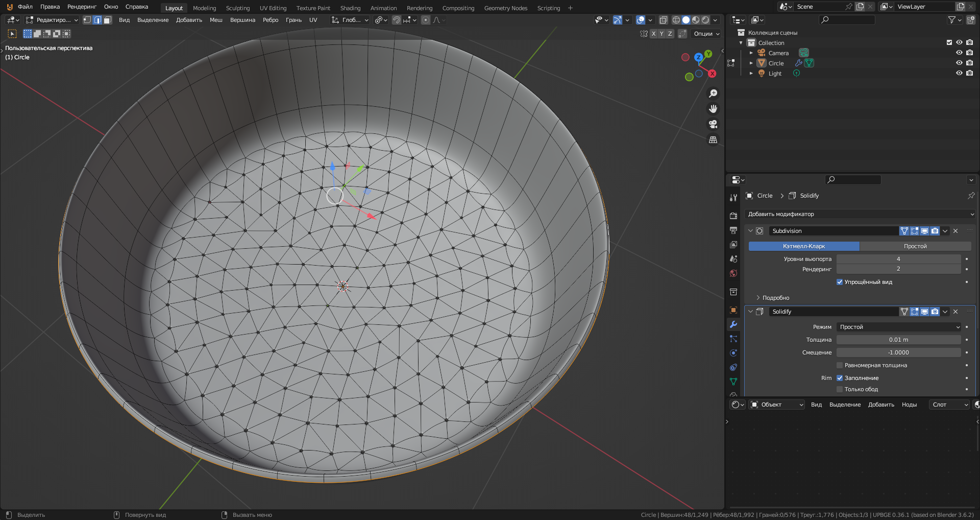Select the Light item in outliner
Viewport: 980px width, 520px height.
pos(775,74)
